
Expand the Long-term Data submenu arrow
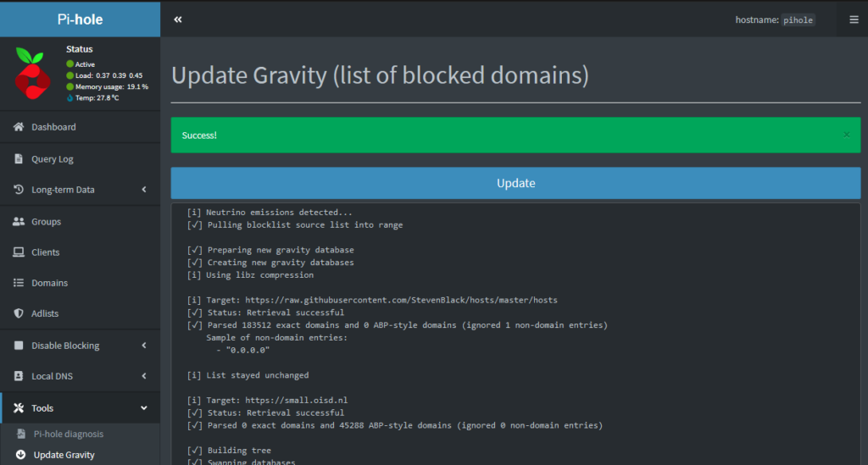coord(144,189)
